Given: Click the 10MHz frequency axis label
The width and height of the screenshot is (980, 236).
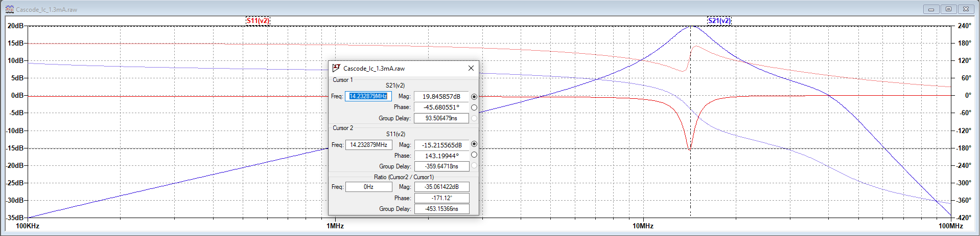Looking at the screenshot, I should pyautogui.click(x=643, y=226).
